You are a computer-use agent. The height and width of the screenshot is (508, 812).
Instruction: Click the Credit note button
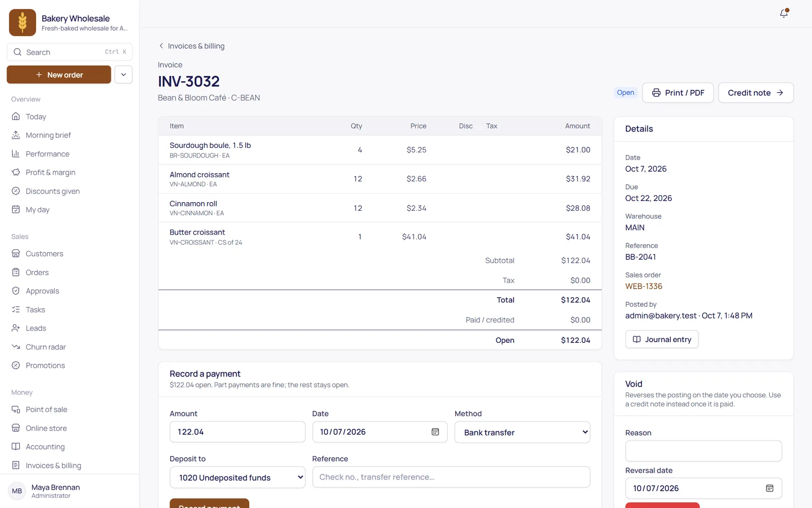[x=756, y=92]
